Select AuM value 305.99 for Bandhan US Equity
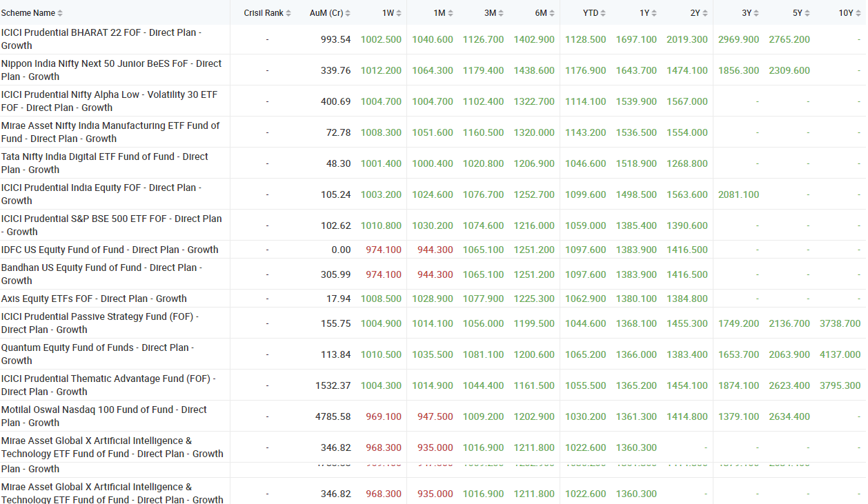 (336, 274)
